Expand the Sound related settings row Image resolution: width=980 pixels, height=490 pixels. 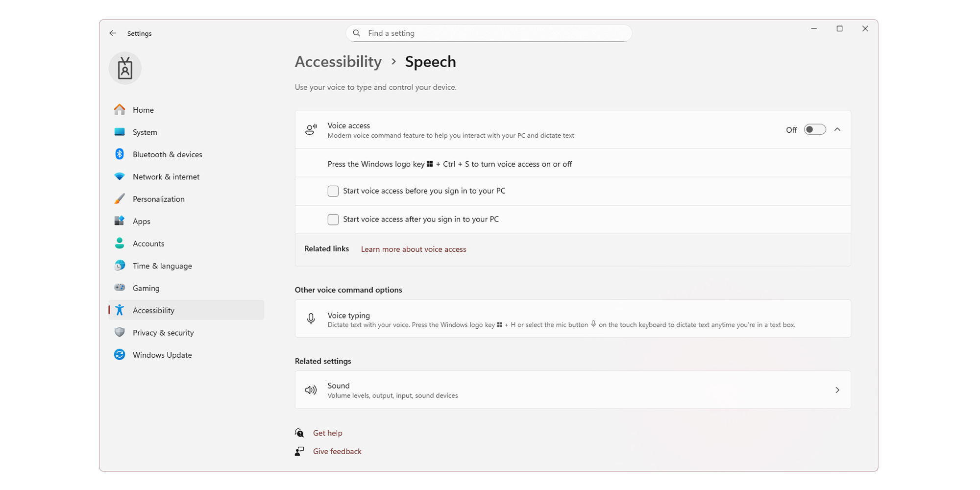coord(837,390)
